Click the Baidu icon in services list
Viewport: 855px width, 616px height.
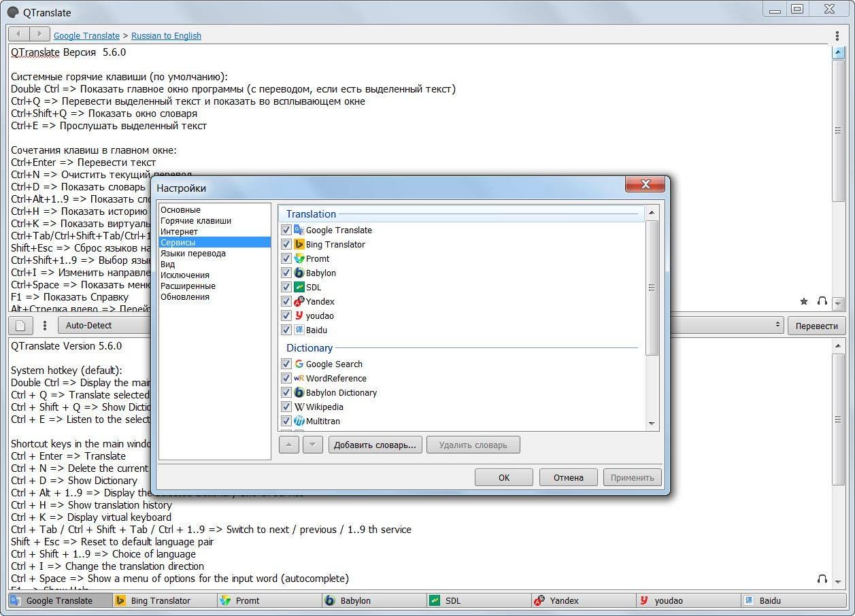tap(299, 330)
